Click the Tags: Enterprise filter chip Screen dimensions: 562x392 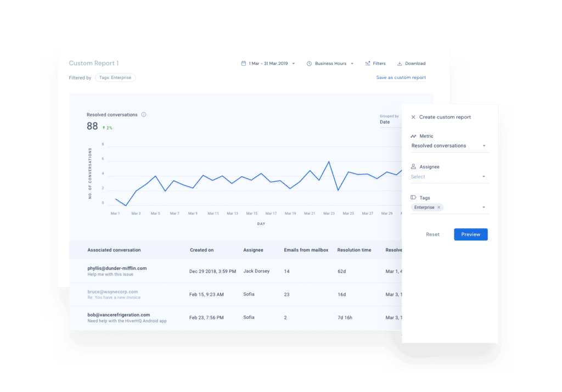click(x=115, y=77)
